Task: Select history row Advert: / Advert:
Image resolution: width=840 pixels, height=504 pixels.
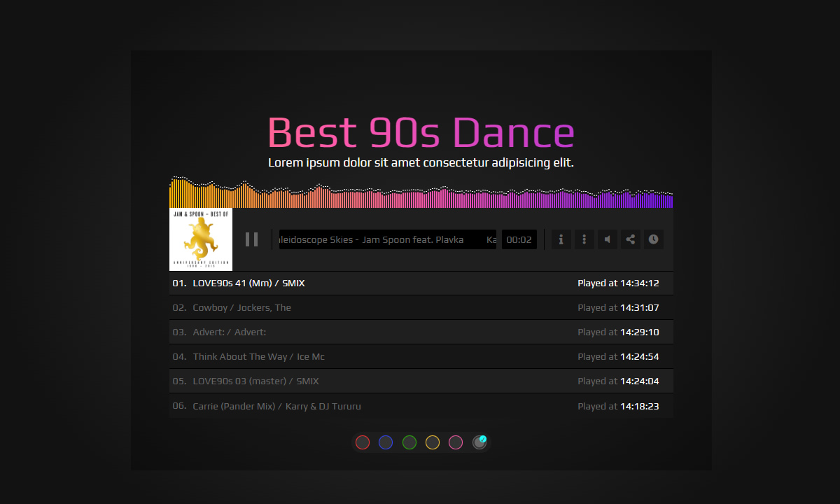Action: (421, 332)
